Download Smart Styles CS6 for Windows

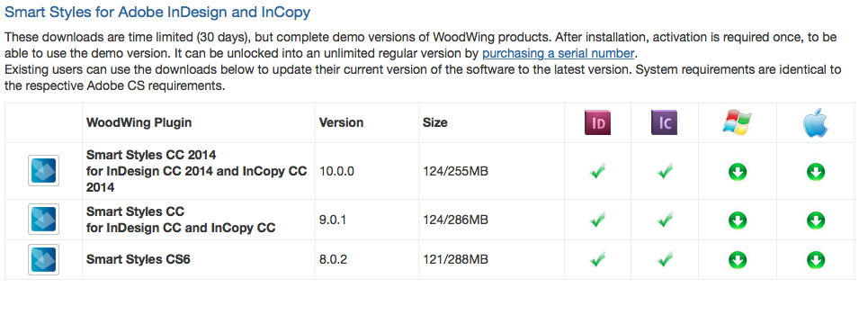point(738,259)
